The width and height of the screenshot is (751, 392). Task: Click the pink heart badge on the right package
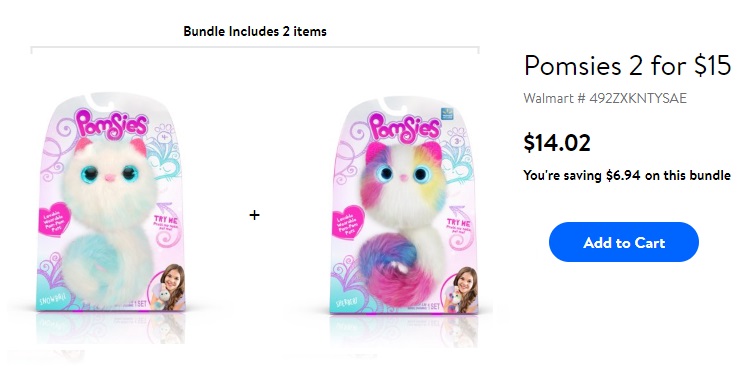coord(348,223)
